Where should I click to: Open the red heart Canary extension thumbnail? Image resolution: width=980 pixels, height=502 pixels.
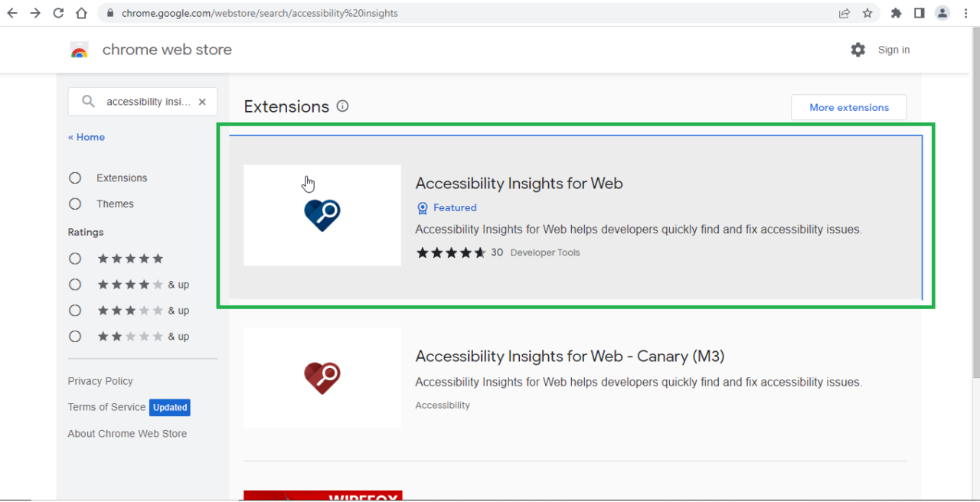coord(322,378)
